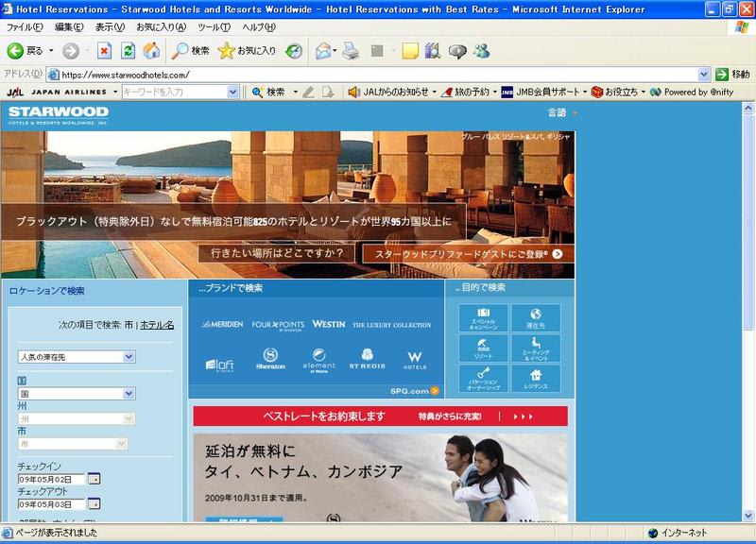Click the Sheraton brand logo

tap(270, 359)
